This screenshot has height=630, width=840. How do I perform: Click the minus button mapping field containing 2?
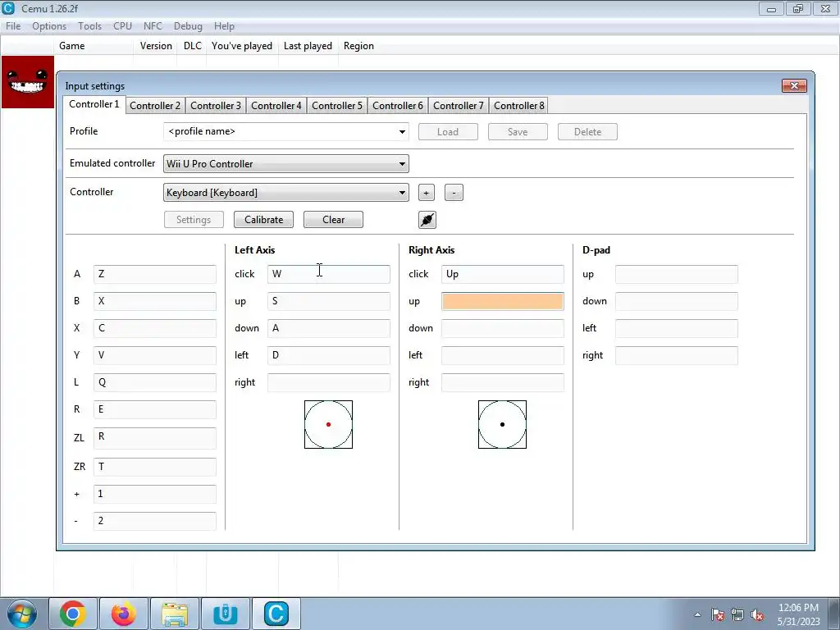pyautogui.click(x=155, y=521)
